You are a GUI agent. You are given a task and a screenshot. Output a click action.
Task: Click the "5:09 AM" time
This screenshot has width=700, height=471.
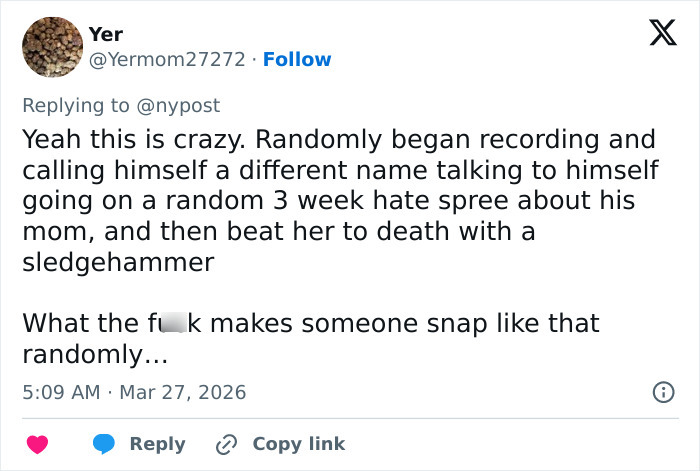(60, 392)
